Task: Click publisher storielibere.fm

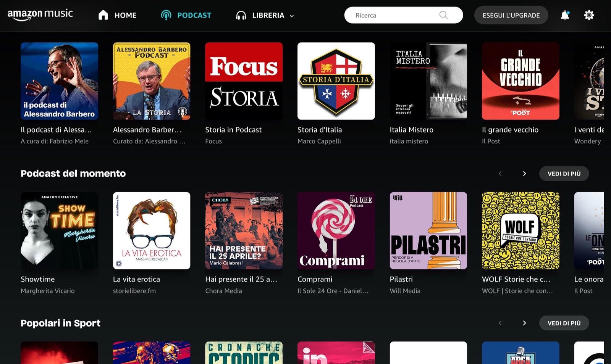Action: (134, 291)
